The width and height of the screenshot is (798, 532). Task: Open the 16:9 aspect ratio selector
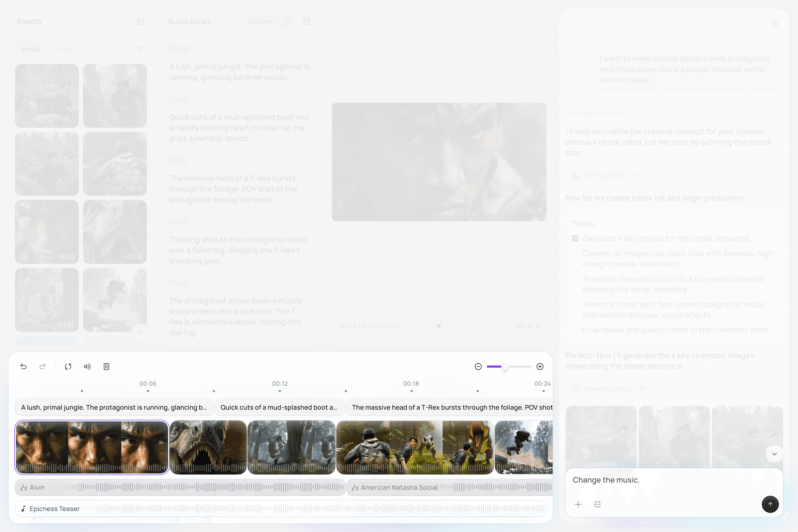(528, 326)
